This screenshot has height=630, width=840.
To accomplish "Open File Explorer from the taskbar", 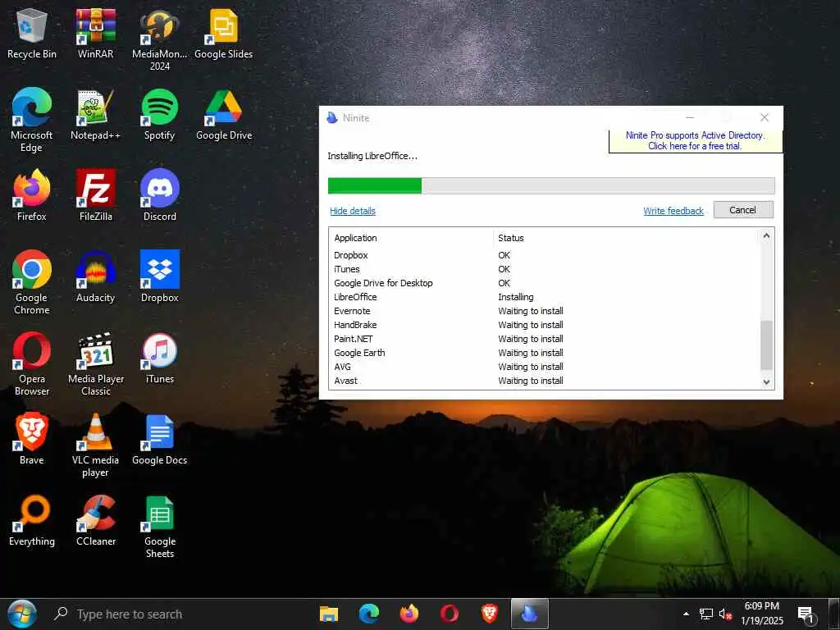I will pos(329,614).
